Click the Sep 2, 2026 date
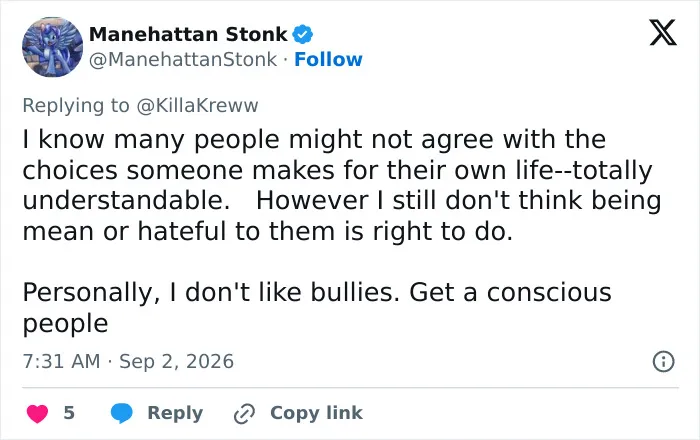 click(x=176, y=361)
